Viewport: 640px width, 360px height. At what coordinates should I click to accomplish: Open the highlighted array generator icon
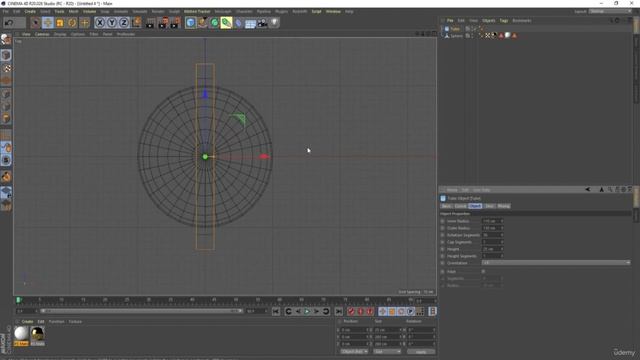226,22
